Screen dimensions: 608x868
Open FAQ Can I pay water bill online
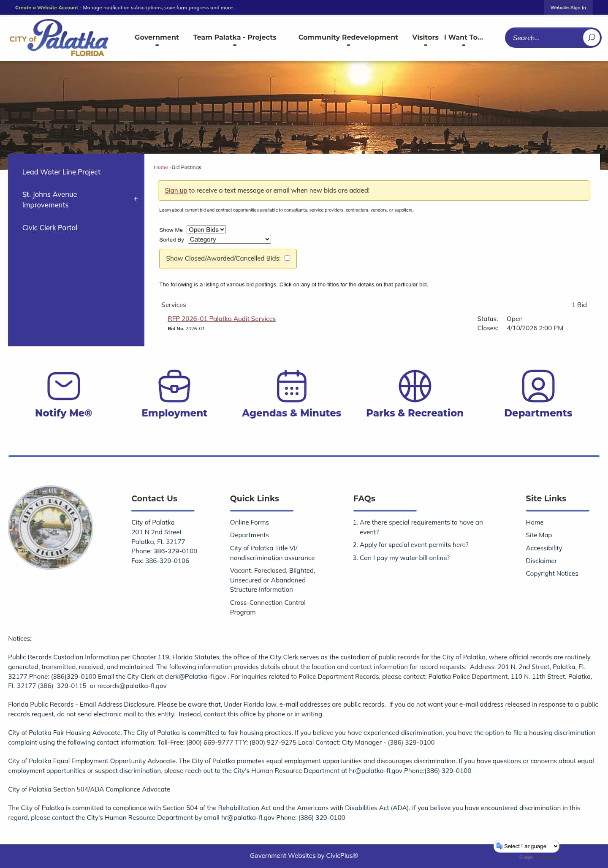[x=405, y=558]
